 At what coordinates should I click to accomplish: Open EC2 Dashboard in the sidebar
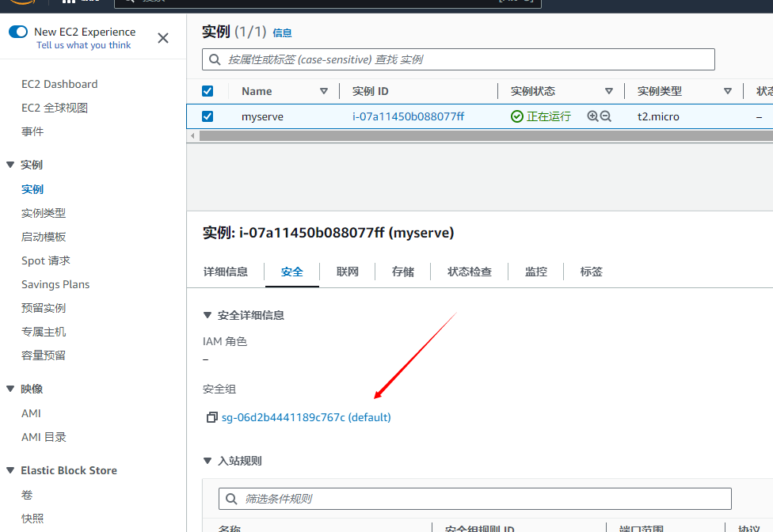pos(59,84)
